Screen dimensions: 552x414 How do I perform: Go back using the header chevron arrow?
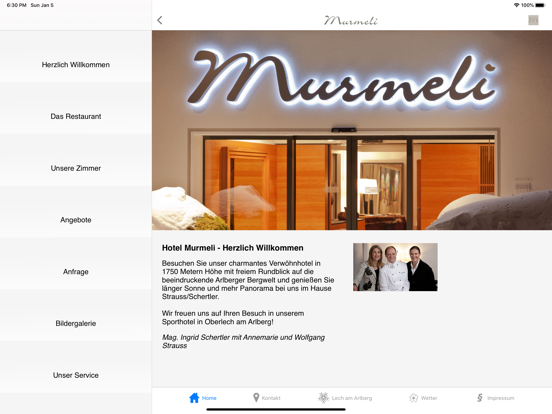coord(160,20)
